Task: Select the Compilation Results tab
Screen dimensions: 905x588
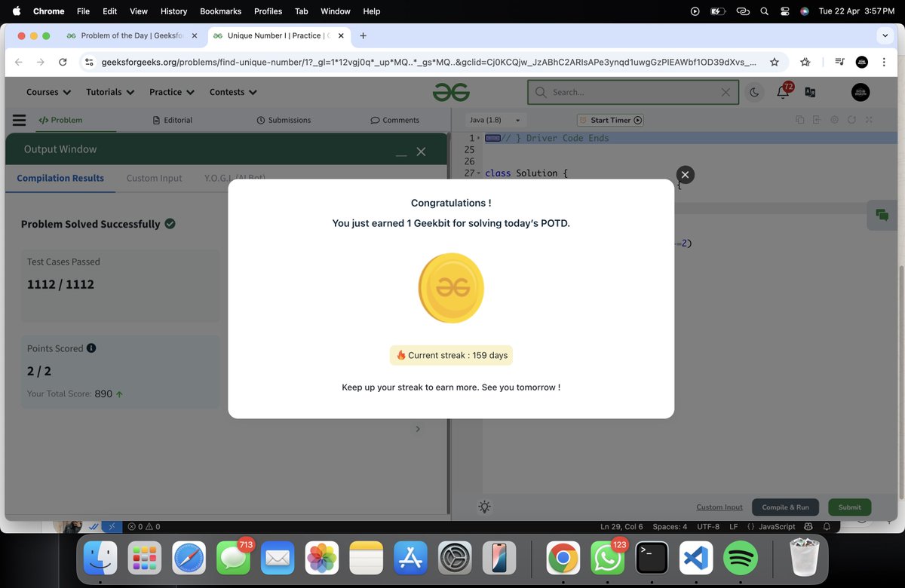Action: point(60,178)
